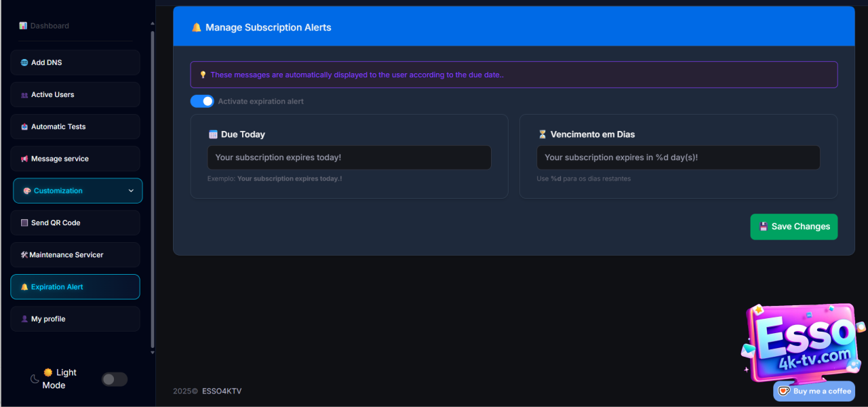This screenshot has height=407, width=868.
Task: Focus the Vencimento em Dias text field
Action: coord(678,157)
